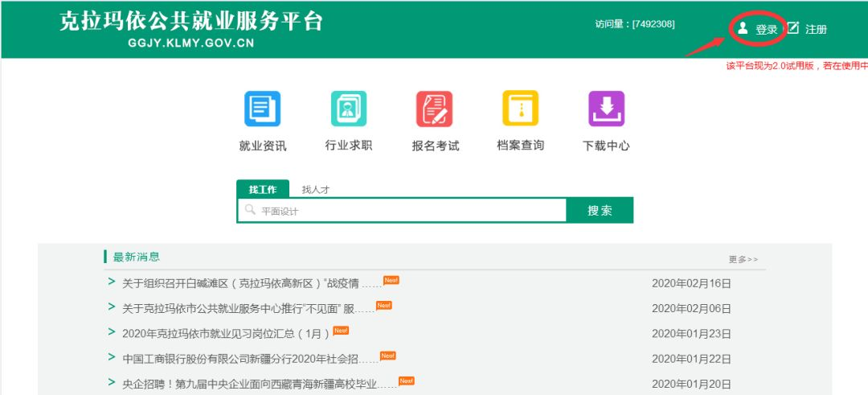Open the 注册 register link
Screen dimensions: 868x395
tap(816, 29)
